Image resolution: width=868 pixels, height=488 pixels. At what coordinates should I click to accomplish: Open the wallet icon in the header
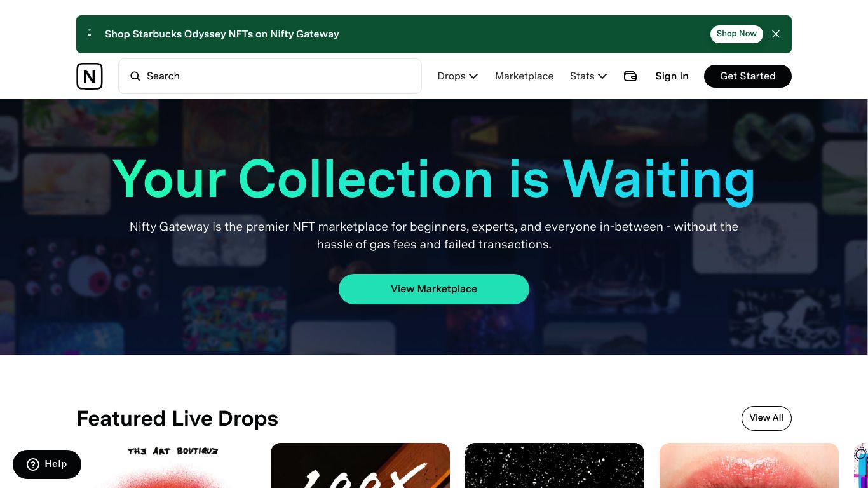630,76
